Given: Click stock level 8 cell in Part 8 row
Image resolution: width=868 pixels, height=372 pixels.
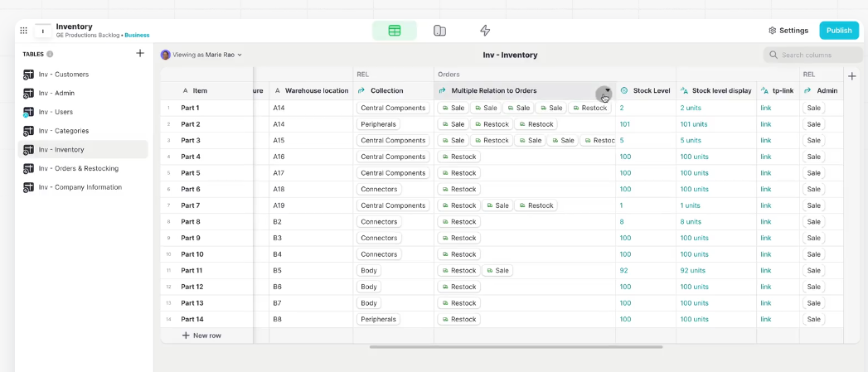Looking at the screenshot, I should click(646, 222).
